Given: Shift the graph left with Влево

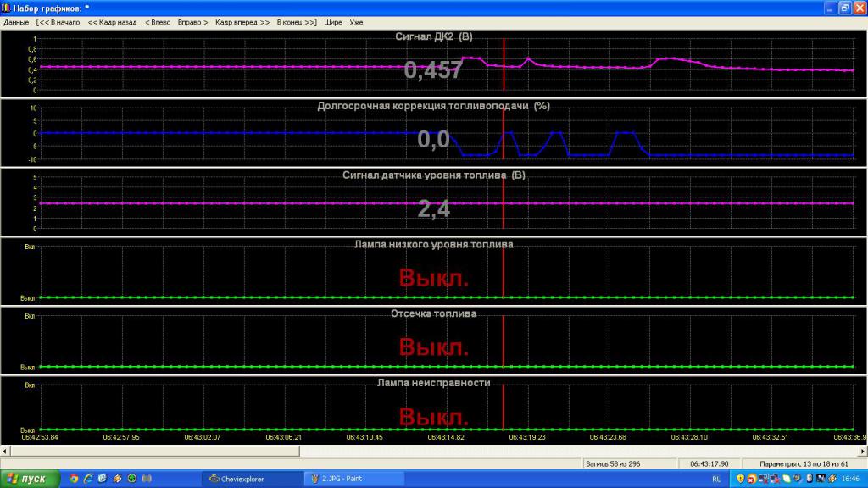Looking at the screenshot, I should pyautogui.click(x=158, y=22).
